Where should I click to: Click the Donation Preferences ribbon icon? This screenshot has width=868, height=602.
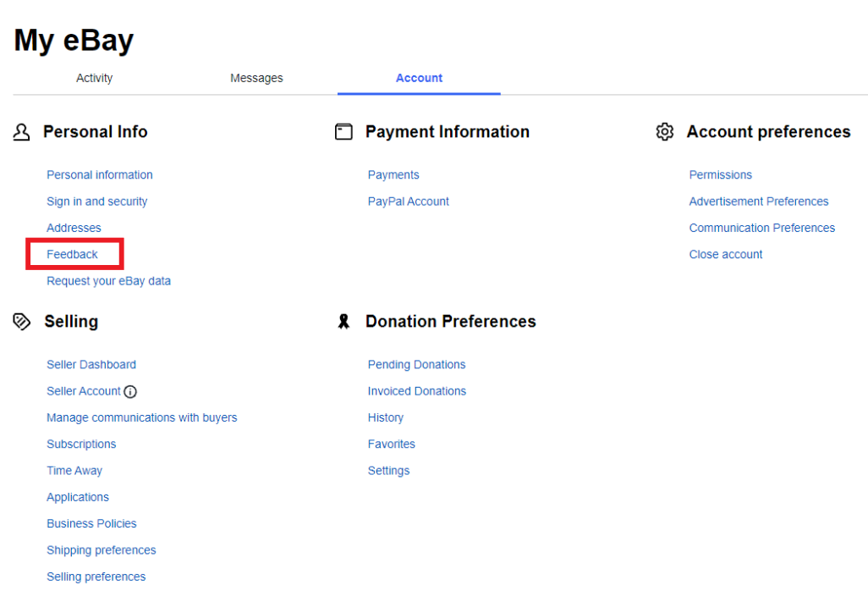coord(343,321)
